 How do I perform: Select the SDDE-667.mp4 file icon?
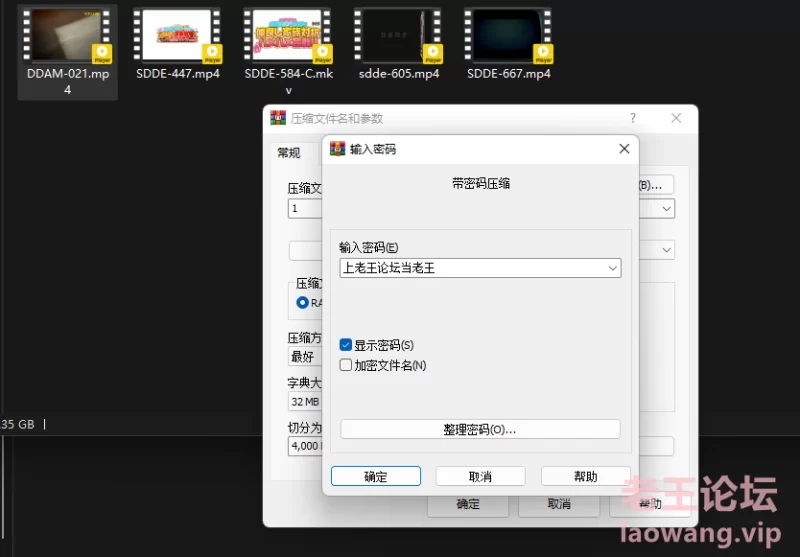click(509, 36)
